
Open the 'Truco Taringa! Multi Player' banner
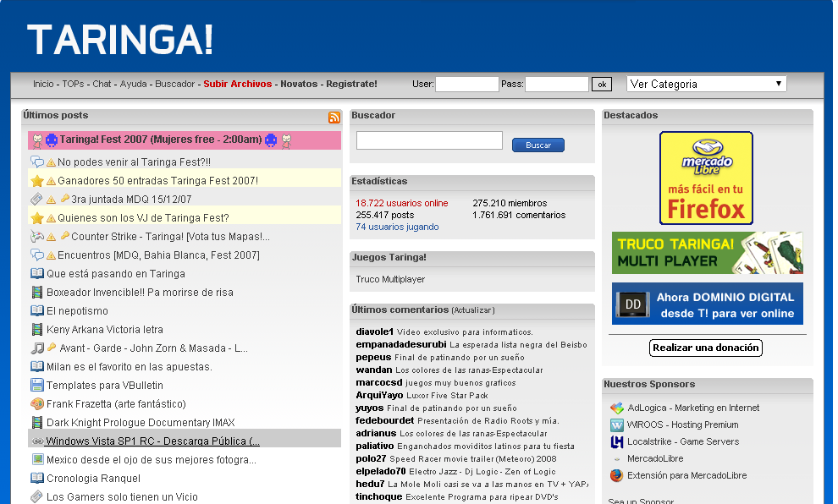[x=707, y=253]
